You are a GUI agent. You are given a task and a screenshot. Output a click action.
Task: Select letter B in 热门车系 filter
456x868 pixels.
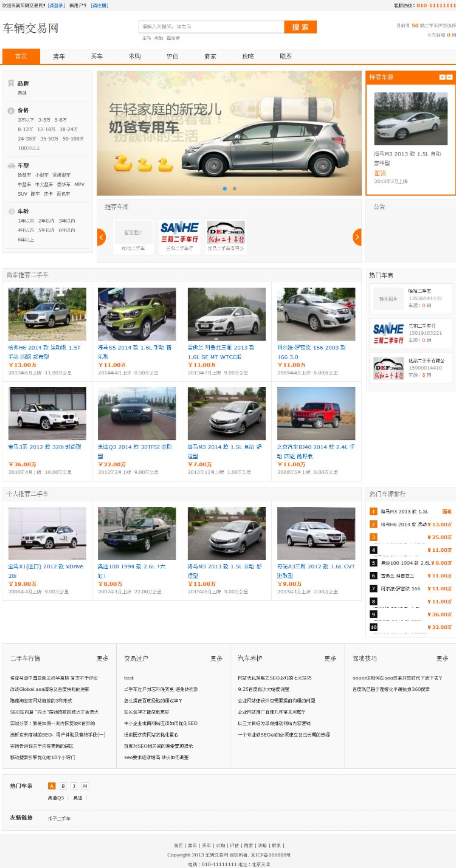[x=63, y=786]
